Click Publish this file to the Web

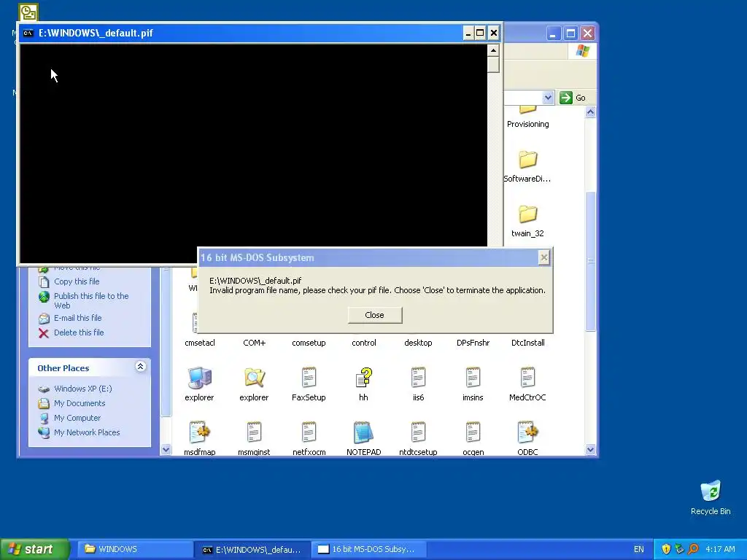(91, 300)
